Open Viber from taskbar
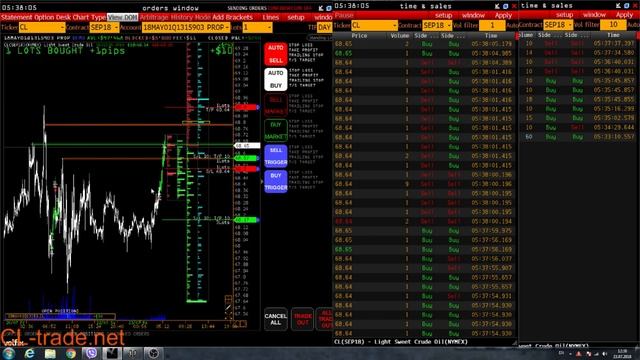 click(91, 353)
